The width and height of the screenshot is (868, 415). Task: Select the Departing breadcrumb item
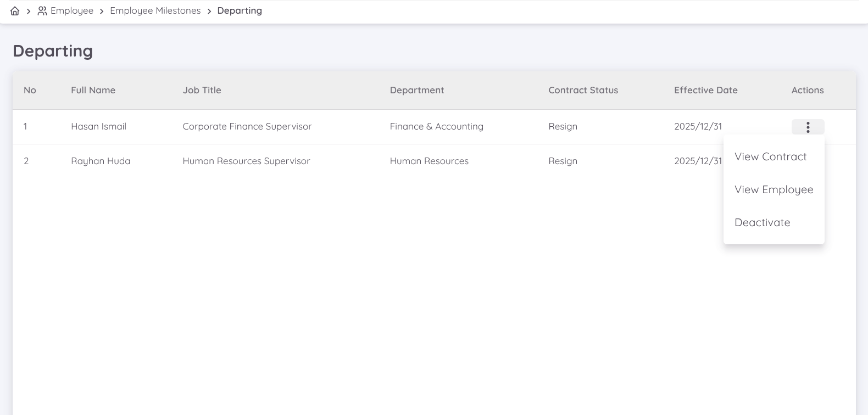click(240, 11)
